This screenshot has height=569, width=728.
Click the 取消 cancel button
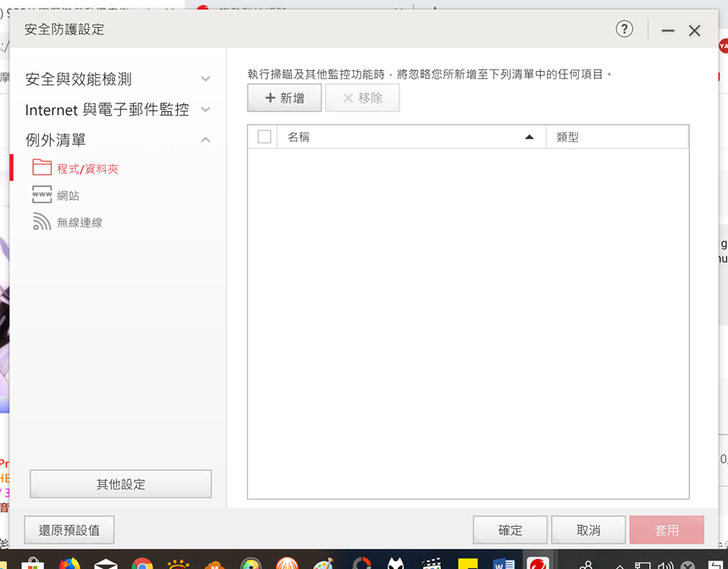tap(588, 530)
